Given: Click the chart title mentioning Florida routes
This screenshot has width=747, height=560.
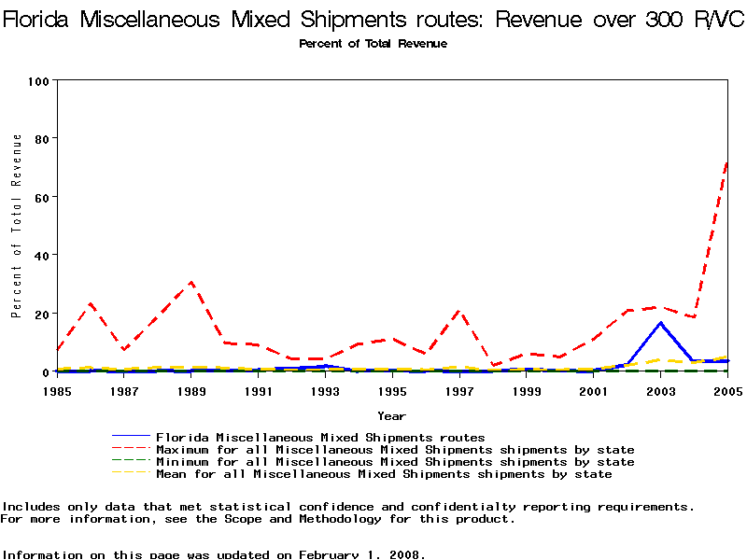Looking at the screenshot, I should click(373, 21).
